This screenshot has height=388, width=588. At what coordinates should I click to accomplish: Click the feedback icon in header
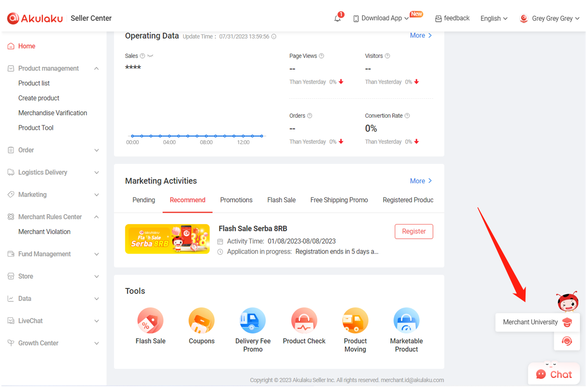438,19
